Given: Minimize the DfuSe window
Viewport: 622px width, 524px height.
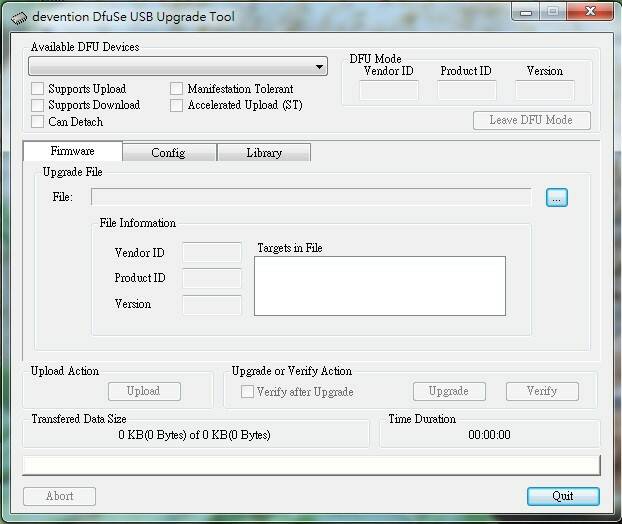Looking at the screenshot, I should click(526, 12).
